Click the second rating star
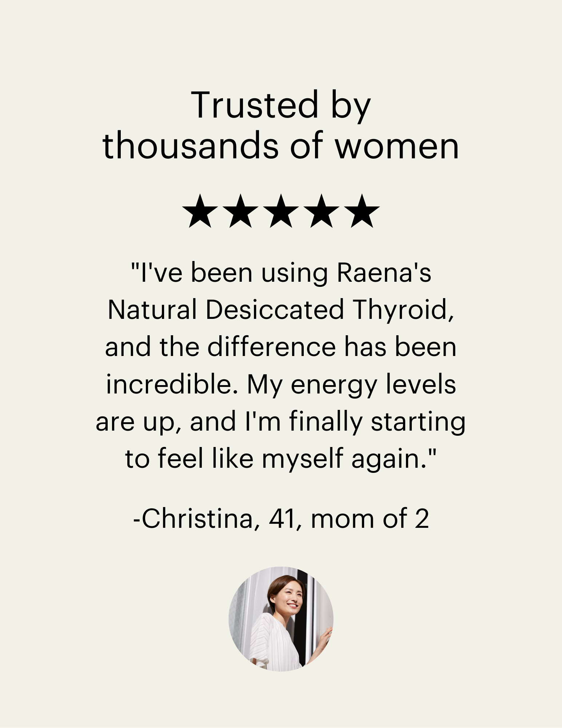 [240, 211]
